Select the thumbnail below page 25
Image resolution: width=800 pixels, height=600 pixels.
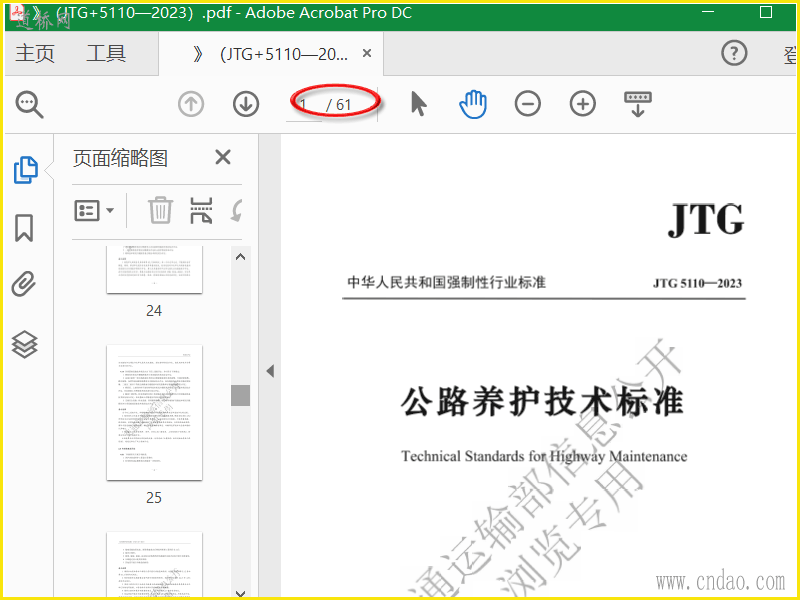pyautogui.click(x=154, y=564)
